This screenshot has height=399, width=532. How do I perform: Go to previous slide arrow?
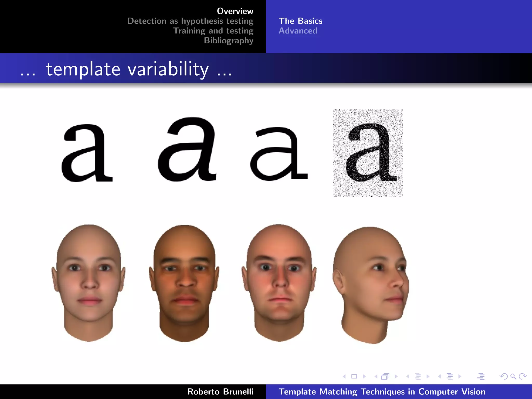(x=344, y=376)
